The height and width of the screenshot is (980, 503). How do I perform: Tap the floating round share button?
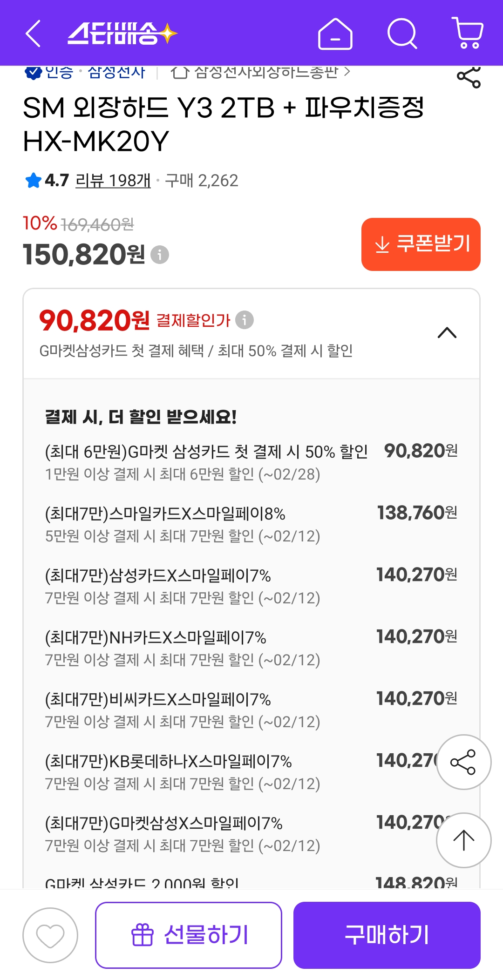[x=463, y=762]
